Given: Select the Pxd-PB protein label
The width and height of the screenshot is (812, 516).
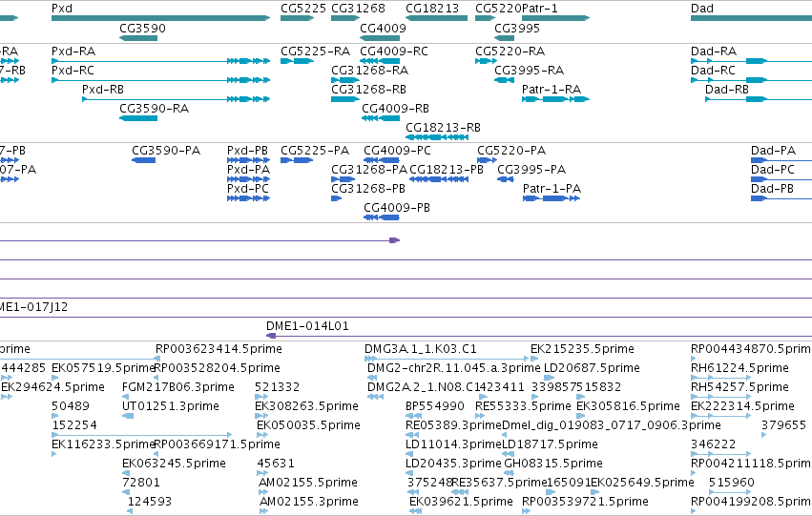Looking at the screenshot, I should coord(247,151).
